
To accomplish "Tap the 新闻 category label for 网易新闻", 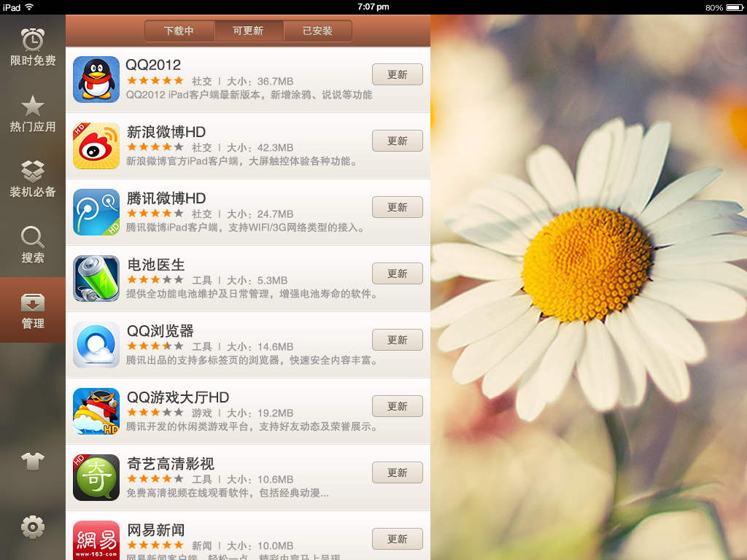I will tap(202, 545).
